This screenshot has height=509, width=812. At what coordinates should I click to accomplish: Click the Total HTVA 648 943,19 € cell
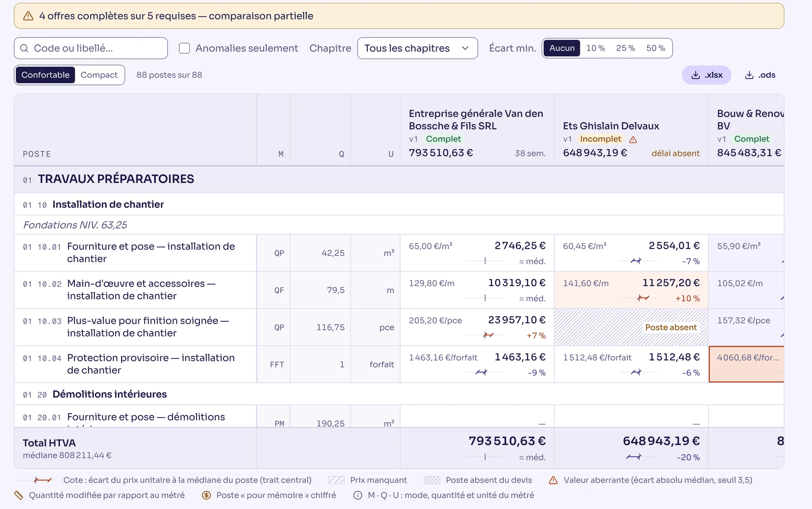pos(631,448)
